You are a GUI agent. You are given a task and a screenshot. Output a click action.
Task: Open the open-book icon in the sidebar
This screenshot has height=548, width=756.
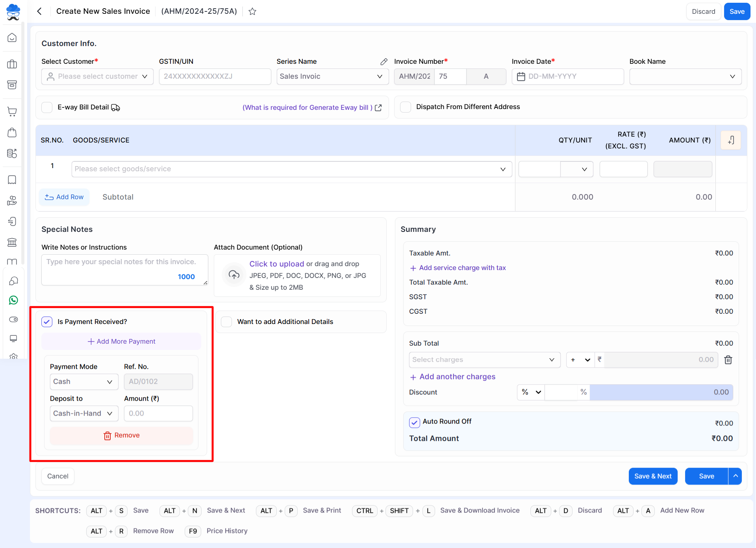[12, 262]
